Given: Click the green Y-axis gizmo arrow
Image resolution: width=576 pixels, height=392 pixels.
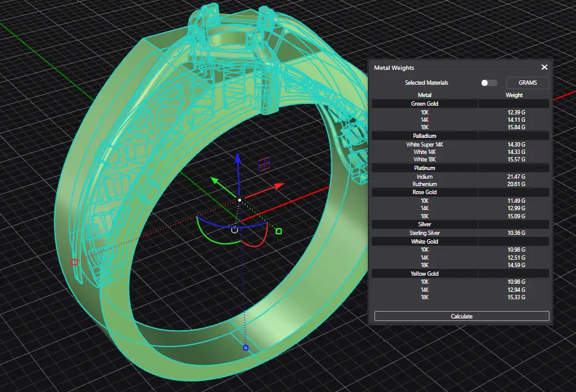Looking at the screenshot, I should click(216, 181).
